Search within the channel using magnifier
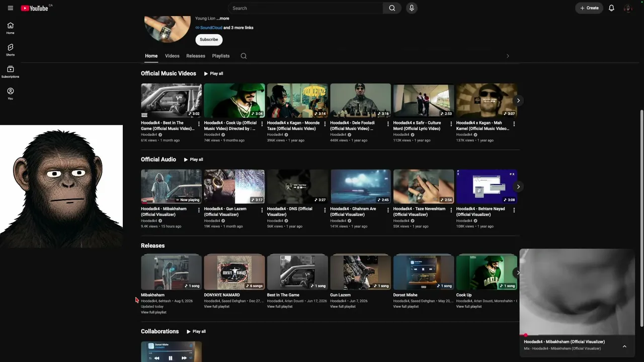The width and height of the screenshot is (644, 362). coord(244,56)
